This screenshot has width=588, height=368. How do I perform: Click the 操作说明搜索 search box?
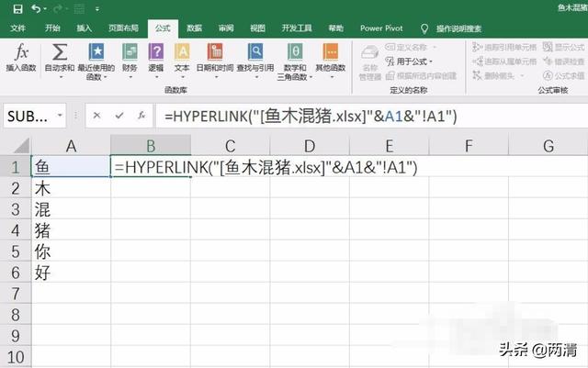coord(458,28)
